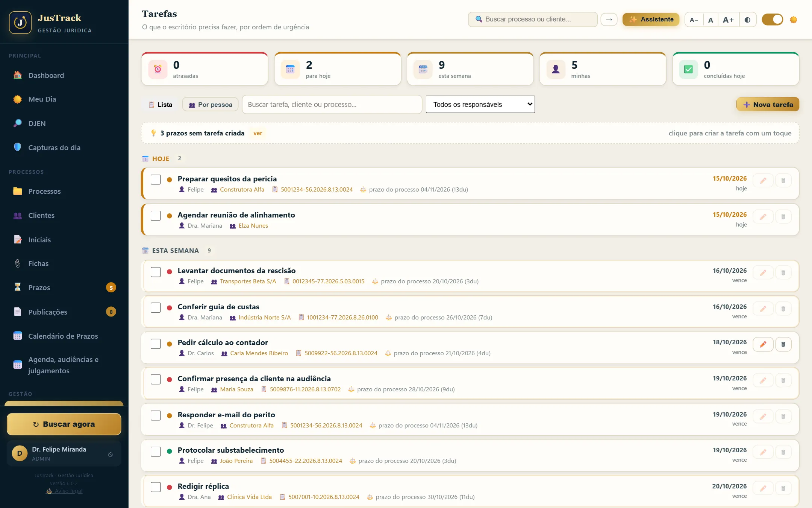The height and width of the screenshot is (508, 812).
Task: Switch to the Lista view
Action: tap(161, 105)
